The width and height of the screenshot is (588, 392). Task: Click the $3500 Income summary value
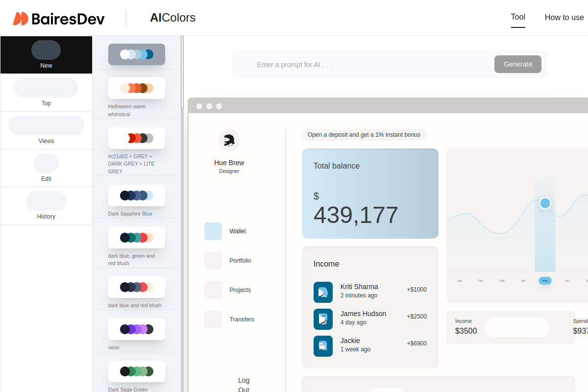pyautogui.click(x=466, y=331)
